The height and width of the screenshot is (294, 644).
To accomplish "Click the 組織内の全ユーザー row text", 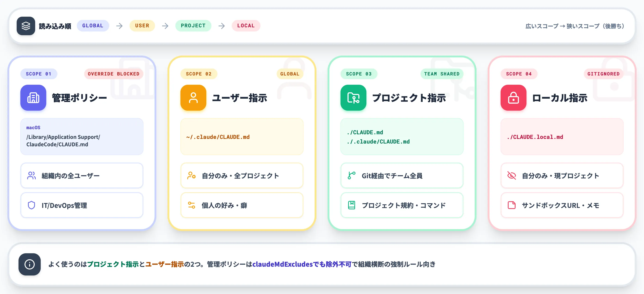I will click(x=71, y=176).
